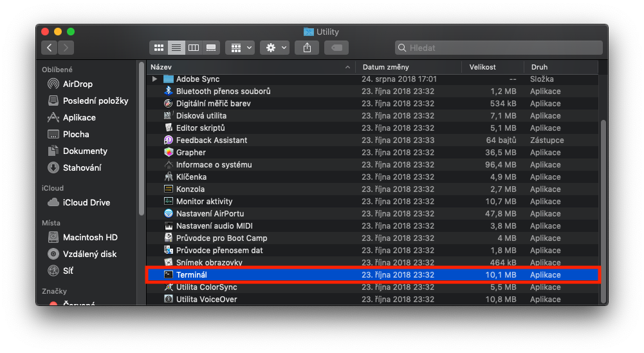Click the Hledat search field
Image resolution: width=644 pixels, height=353 pixels.
[499, 48]
